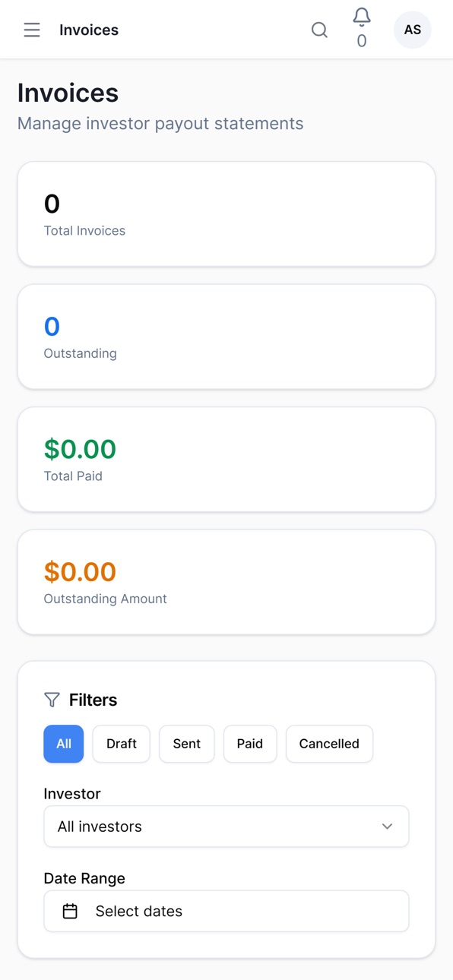453x980 pixels.
Task: Open notifications bell icon
Action: pos(362,17)
